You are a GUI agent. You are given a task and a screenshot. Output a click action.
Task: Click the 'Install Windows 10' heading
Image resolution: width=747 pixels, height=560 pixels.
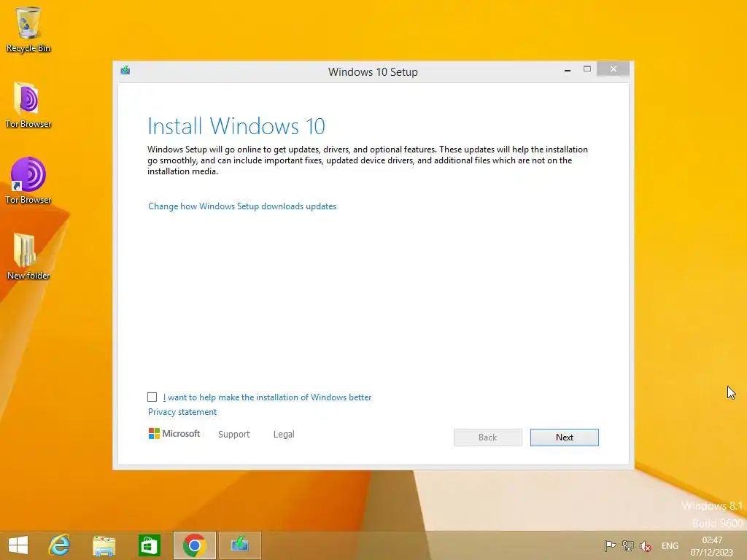236,127
